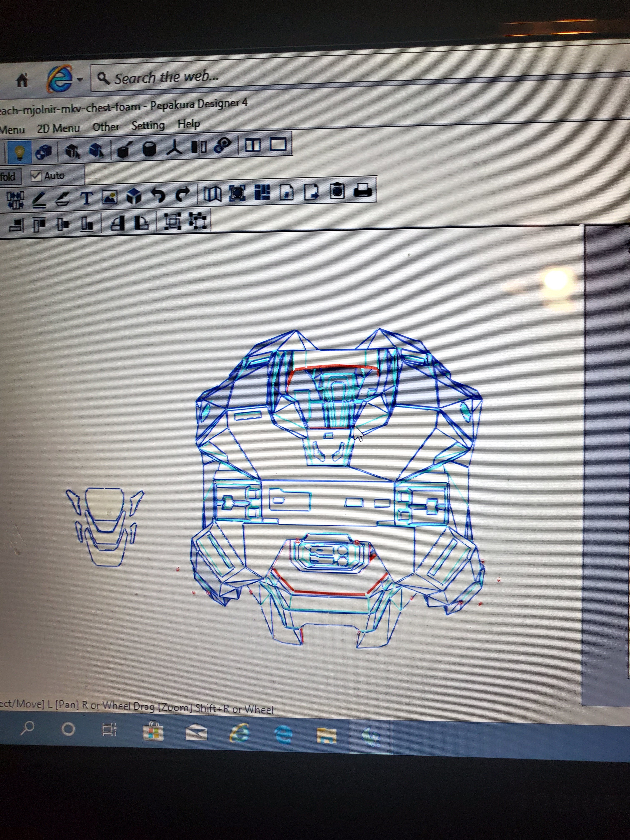Open Cortana circle in taskbar
630x840 pixels.
tap(68, 729)
